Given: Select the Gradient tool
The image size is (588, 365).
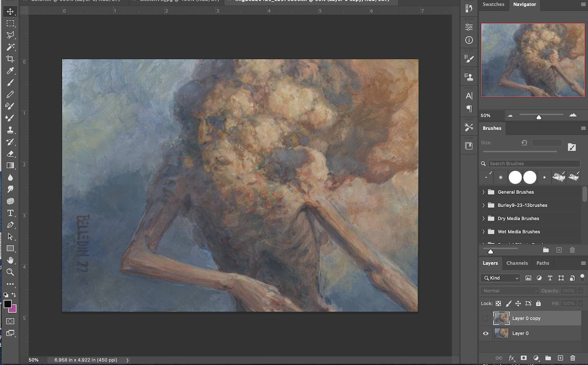Looking at the screenshot, I should (10, 166).
